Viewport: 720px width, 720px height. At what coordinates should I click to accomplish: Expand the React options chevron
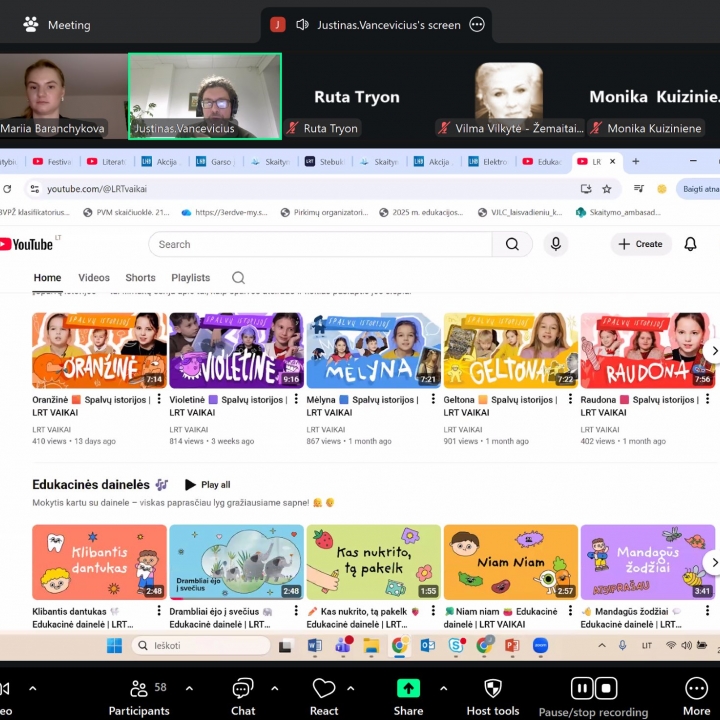(x=350, y=688)
